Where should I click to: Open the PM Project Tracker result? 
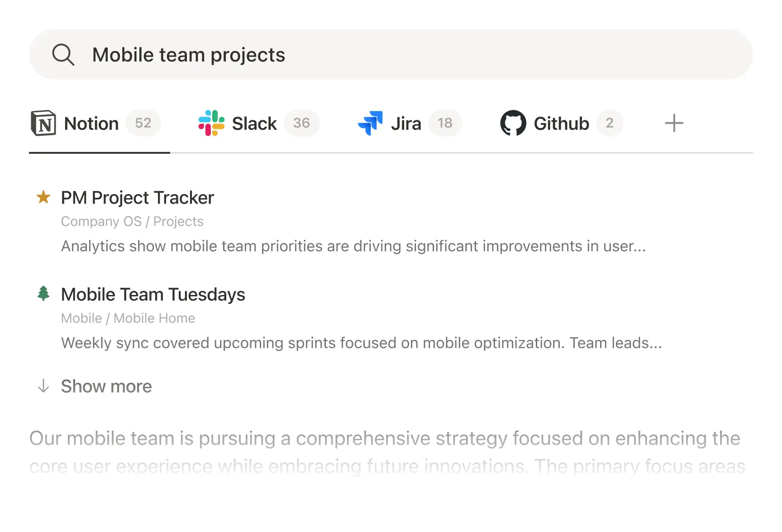point(138,198)
